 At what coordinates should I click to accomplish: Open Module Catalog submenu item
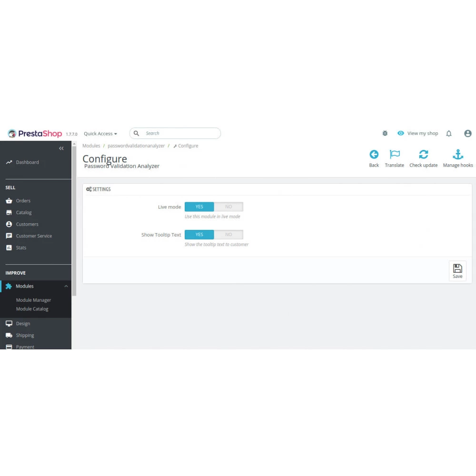tap(32, 309)
